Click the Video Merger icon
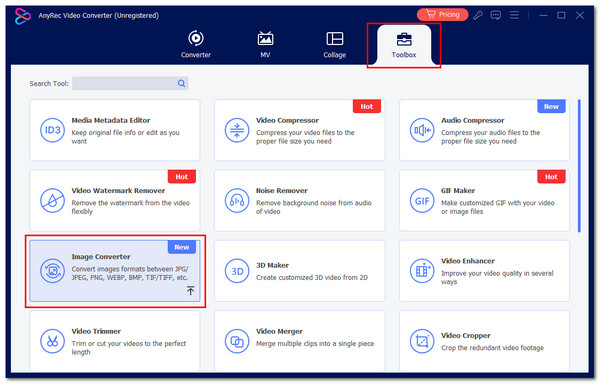Viewport: 600px width, 384px height. pyautogui.click(x=237, y=341)
